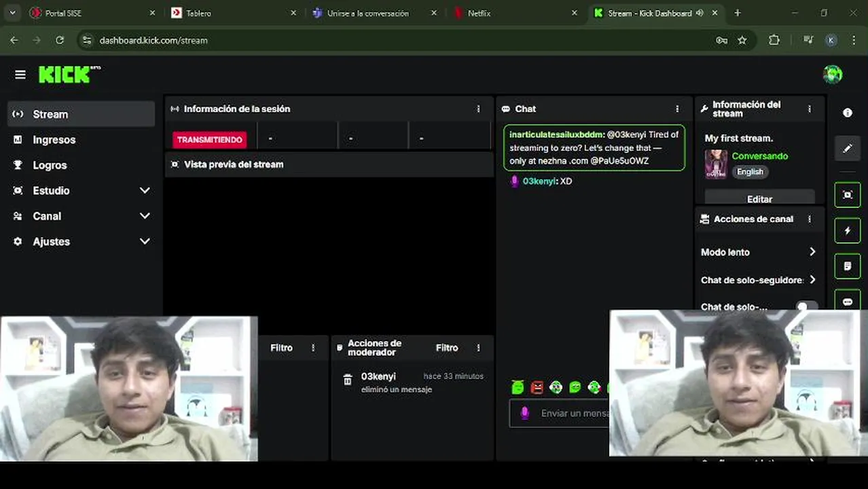Image resolution: width=868 pixels, height=489 pixels.
Task: Click the 'eliminó un mensaje' text
Action: tap(397, 389)
